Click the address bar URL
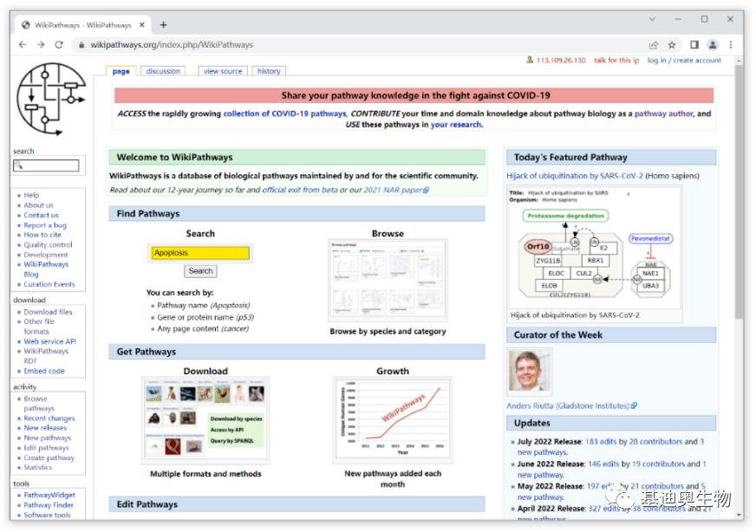756x532 pixels. pyautogui.click(x=172, y=45)
